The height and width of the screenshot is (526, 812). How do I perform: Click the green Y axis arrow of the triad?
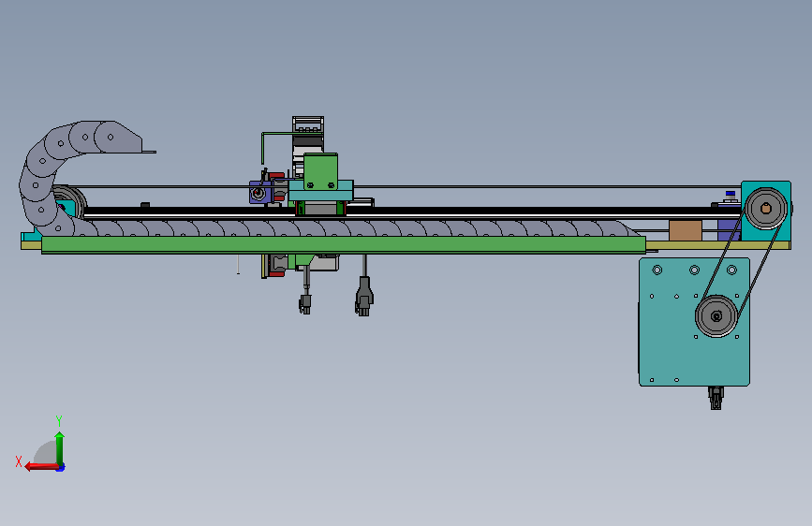(x=60, y=448)
